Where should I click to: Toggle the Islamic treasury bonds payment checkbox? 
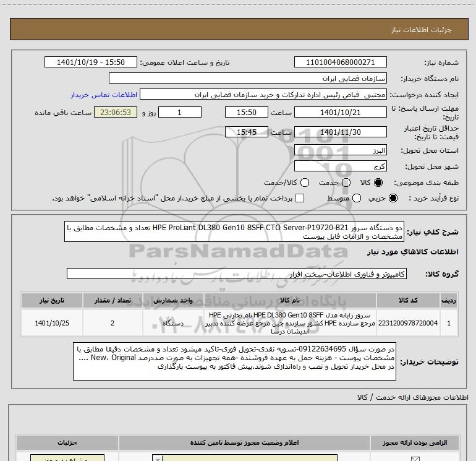(300, 198)
